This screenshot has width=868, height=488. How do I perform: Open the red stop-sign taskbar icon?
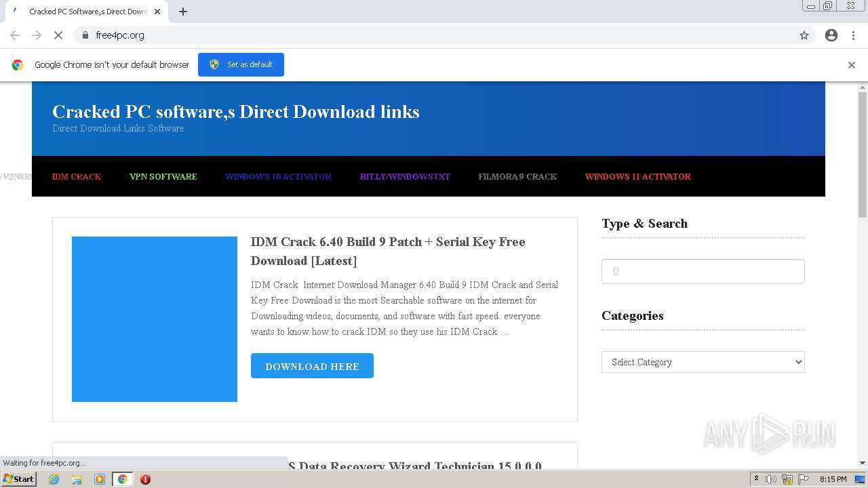click(x=145, y=479)
